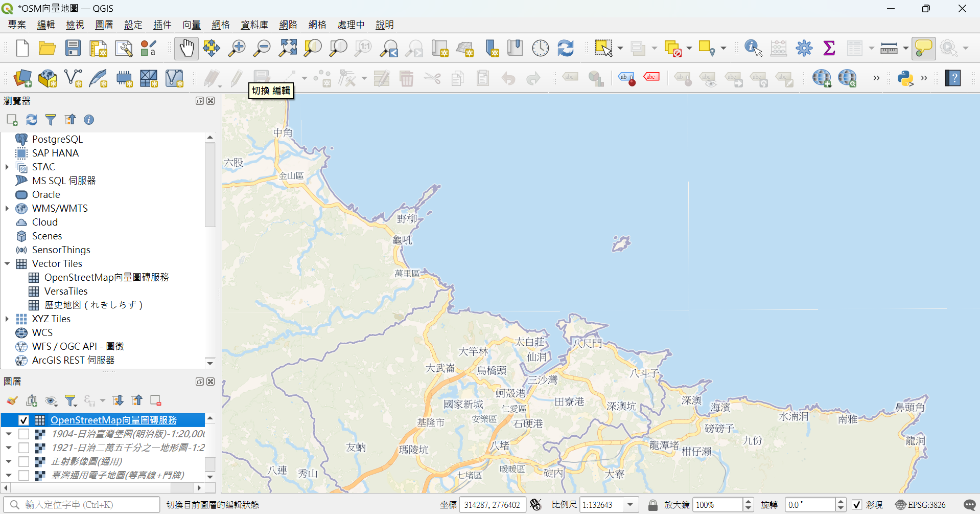Open the 向量 menu
The height and width of the screenshot is (514, 980).
[x=192, y=25]
